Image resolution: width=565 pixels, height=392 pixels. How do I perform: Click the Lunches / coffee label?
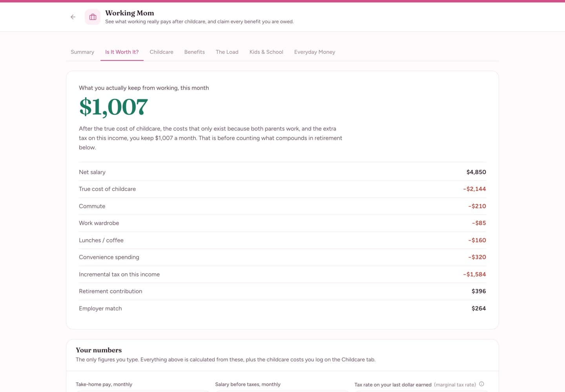click(101, 240)
